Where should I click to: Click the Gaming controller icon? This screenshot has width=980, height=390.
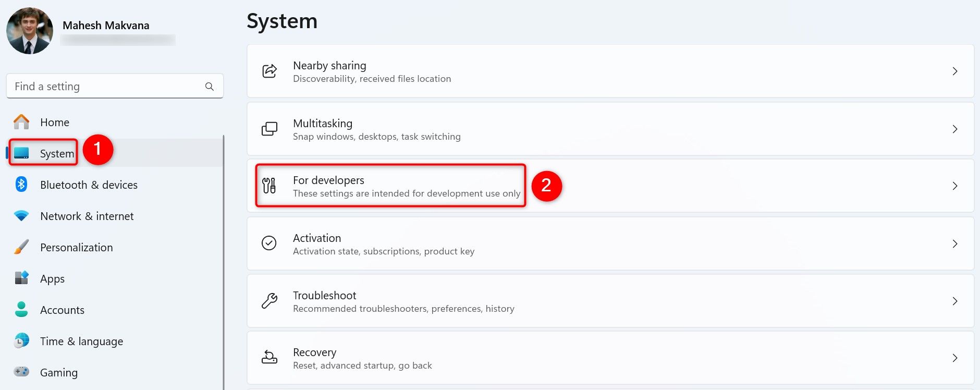(21, 372)
